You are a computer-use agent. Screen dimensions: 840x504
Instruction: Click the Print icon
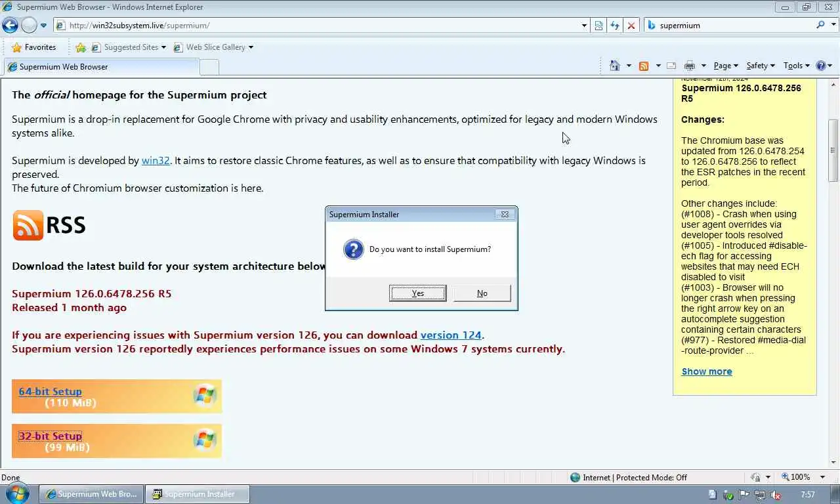click(689, 66)
